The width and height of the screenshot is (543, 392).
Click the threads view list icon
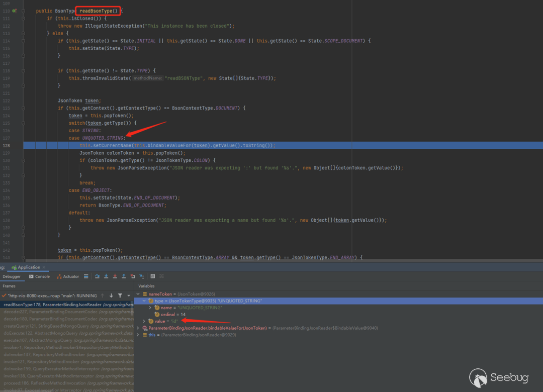86,276
